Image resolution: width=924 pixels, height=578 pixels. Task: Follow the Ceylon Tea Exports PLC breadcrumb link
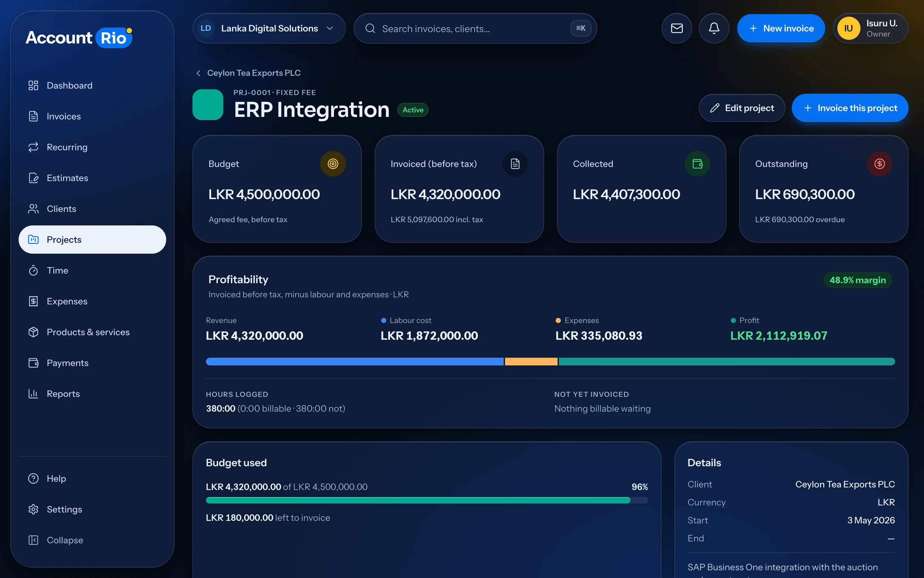point(254,73)
